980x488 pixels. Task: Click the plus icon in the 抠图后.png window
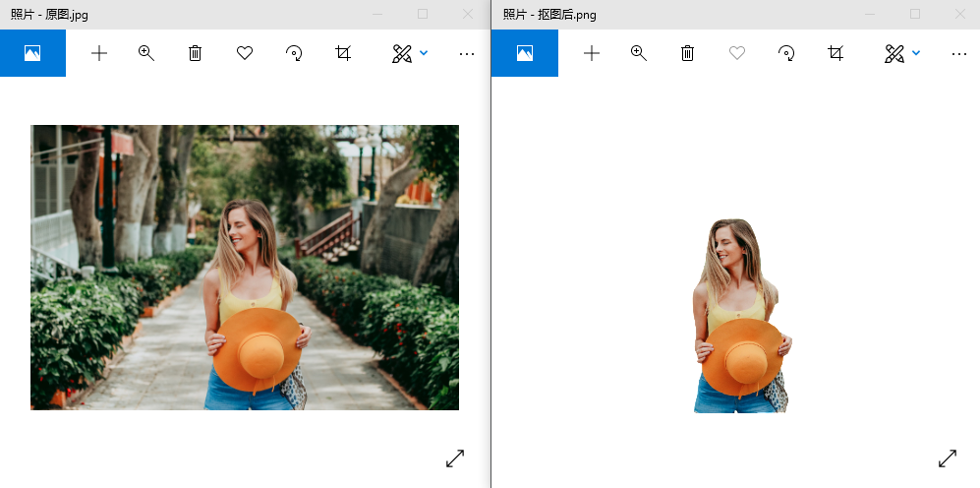pos(592,53)
